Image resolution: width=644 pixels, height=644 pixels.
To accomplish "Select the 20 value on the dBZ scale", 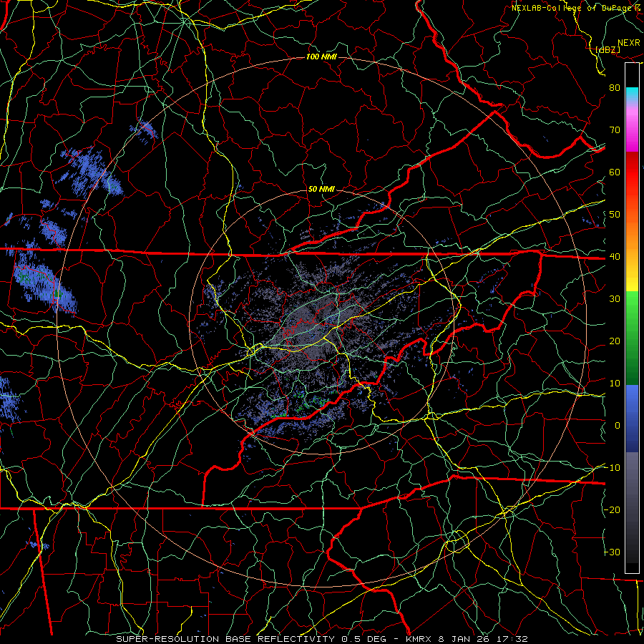I will coord(615,341).
